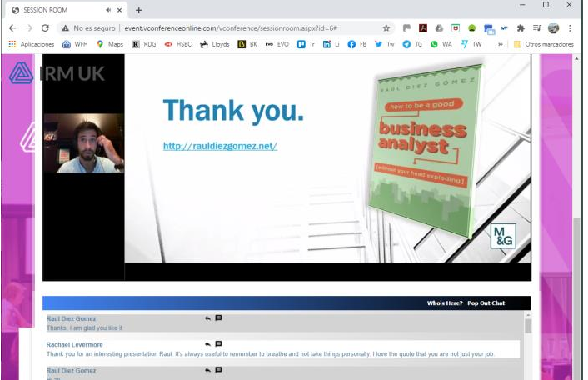Click the page scrollbar up arrow
Viewport: 588px width, 380px height.
(576, 59)
